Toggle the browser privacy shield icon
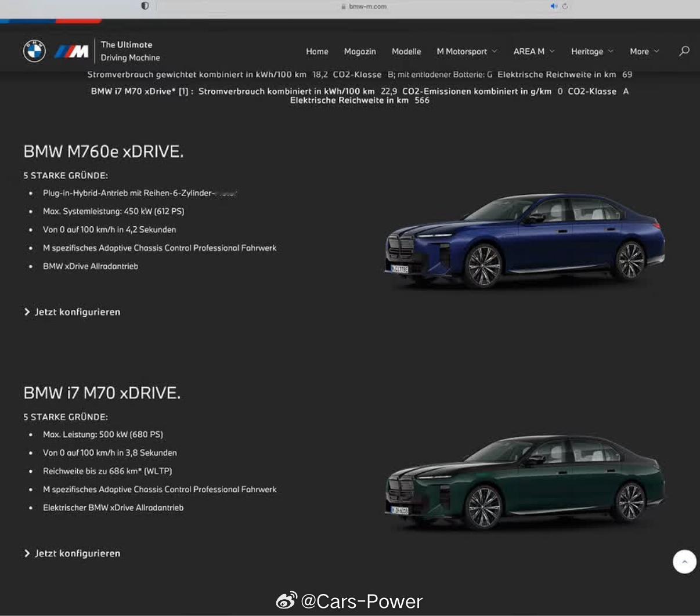The height and width of the screenshot is (616, 700). [x=145, y=6]
